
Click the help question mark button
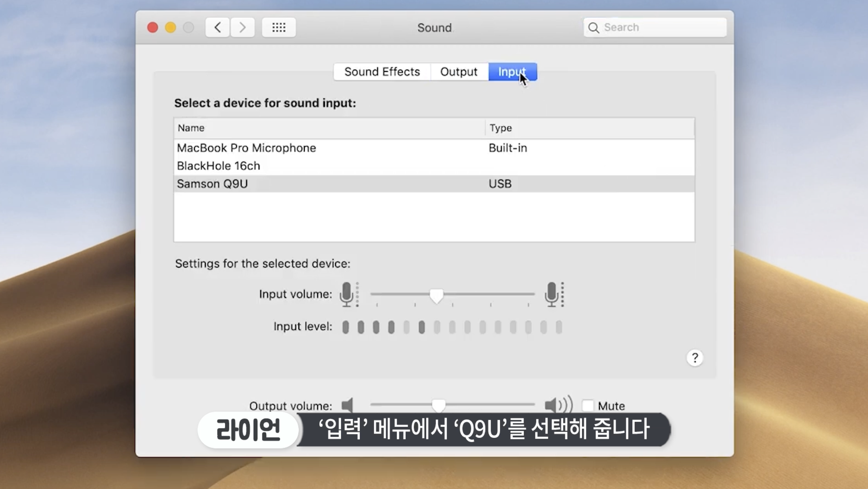click(694, 358)
